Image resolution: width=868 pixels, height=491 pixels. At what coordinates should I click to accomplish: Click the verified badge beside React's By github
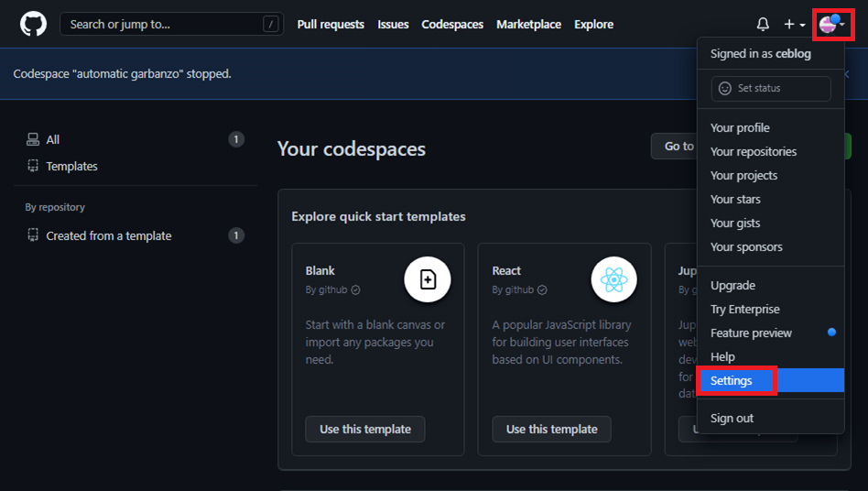tap(542, 290)
